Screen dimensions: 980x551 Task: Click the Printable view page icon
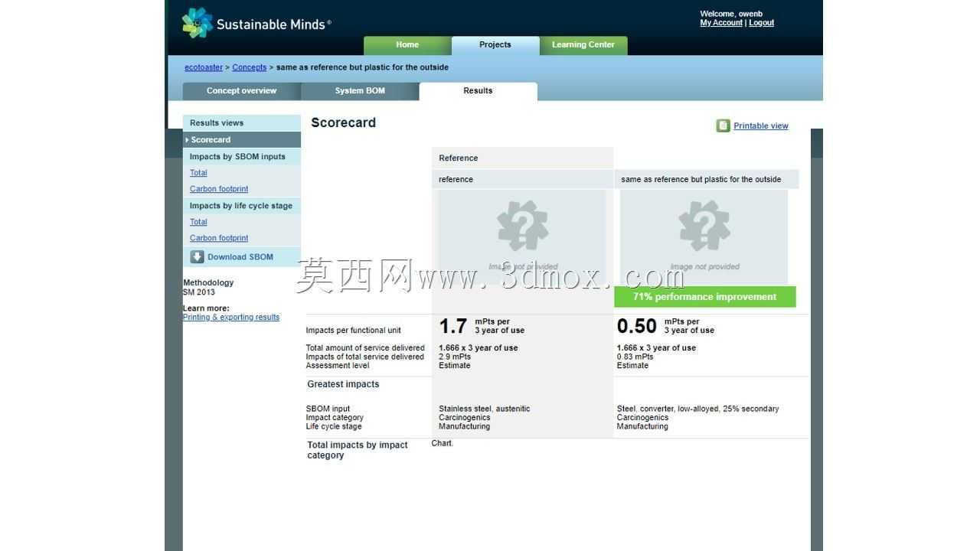(723, 126)
